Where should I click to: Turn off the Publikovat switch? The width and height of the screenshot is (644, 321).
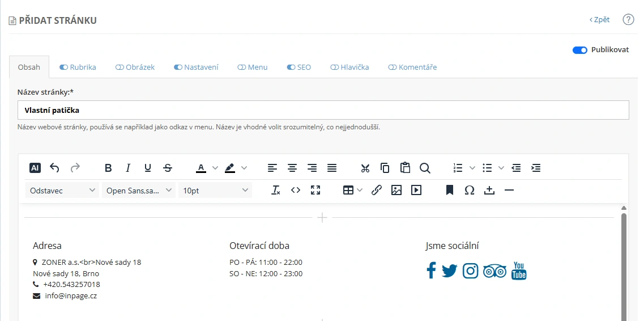pyautogui.click(x=579, y=50)
